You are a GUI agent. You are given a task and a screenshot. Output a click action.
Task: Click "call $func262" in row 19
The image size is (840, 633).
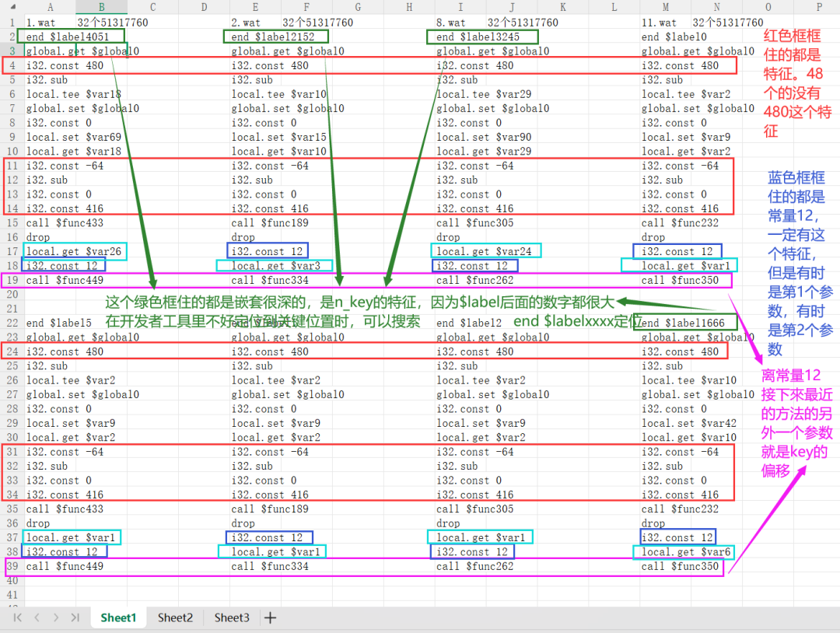(475, 280)
